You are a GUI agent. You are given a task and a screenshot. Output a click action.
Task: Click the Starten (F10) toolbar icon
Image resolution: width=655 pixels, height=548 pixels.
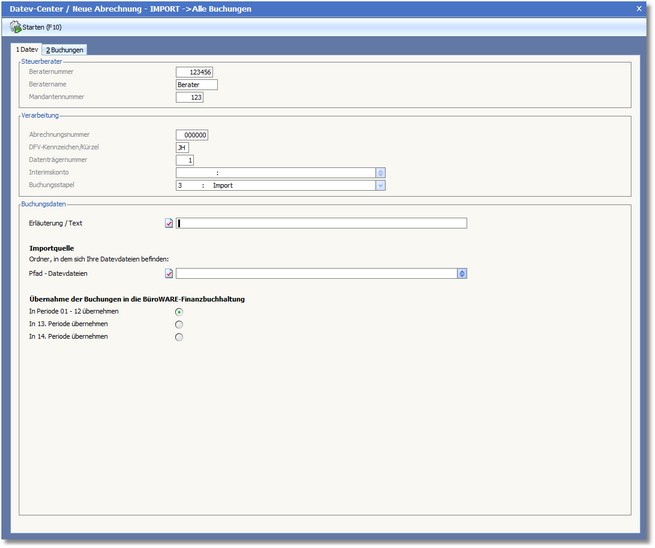[16, 27]
